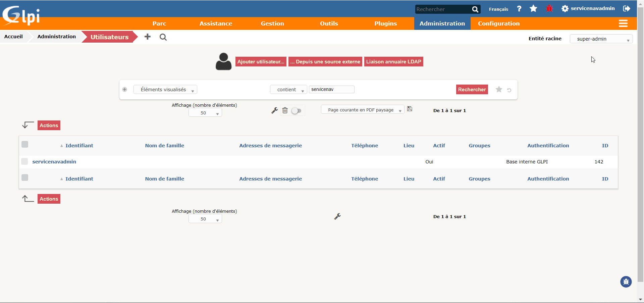644x303 pixels.
Task: Click the plus icon in the breadcrumb
Action: 147,37
